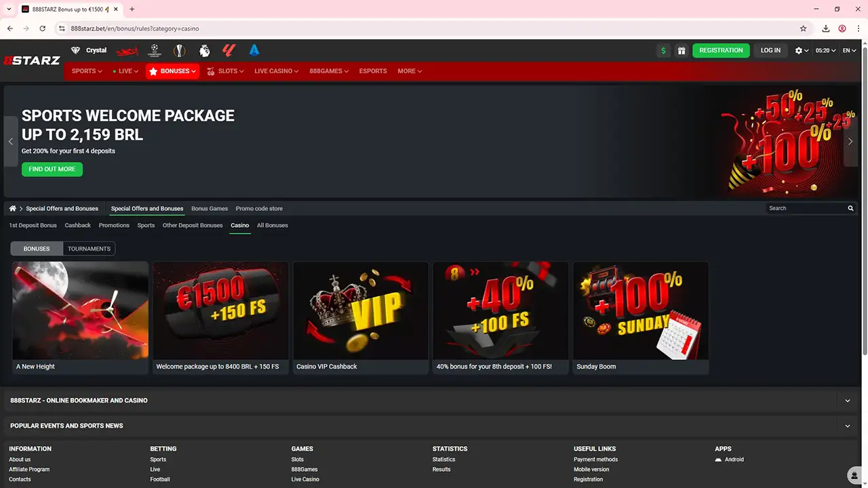The height and width of the screenshot is (488, 868).
Task: Switch to the Tournaments toggle
Action: tap(89, 249)
